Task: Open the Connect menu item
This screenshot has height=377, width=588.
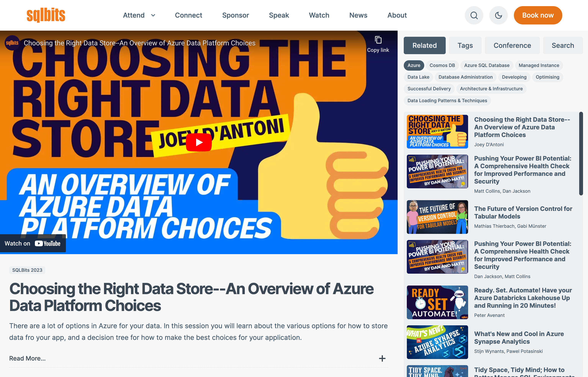Action: [x=189, y=15]
